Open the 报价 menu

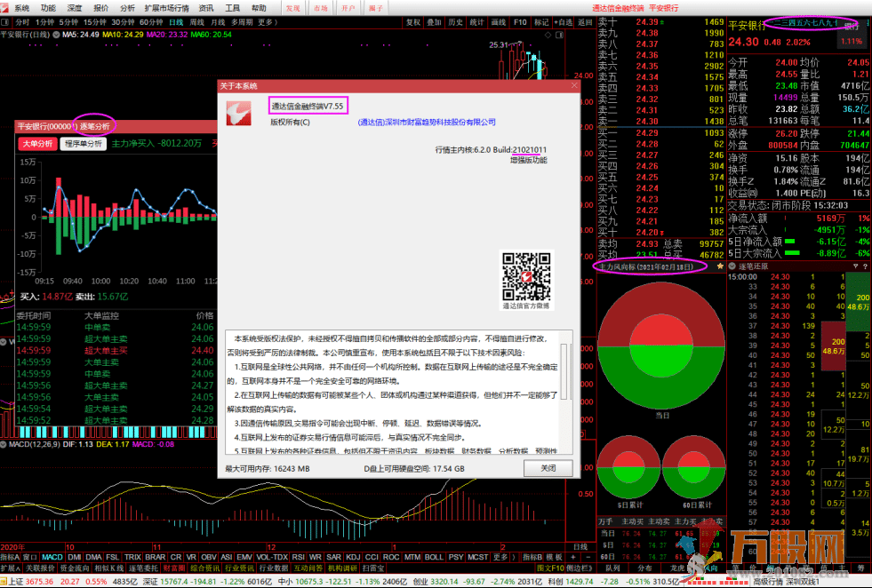[x=101, y=8]
